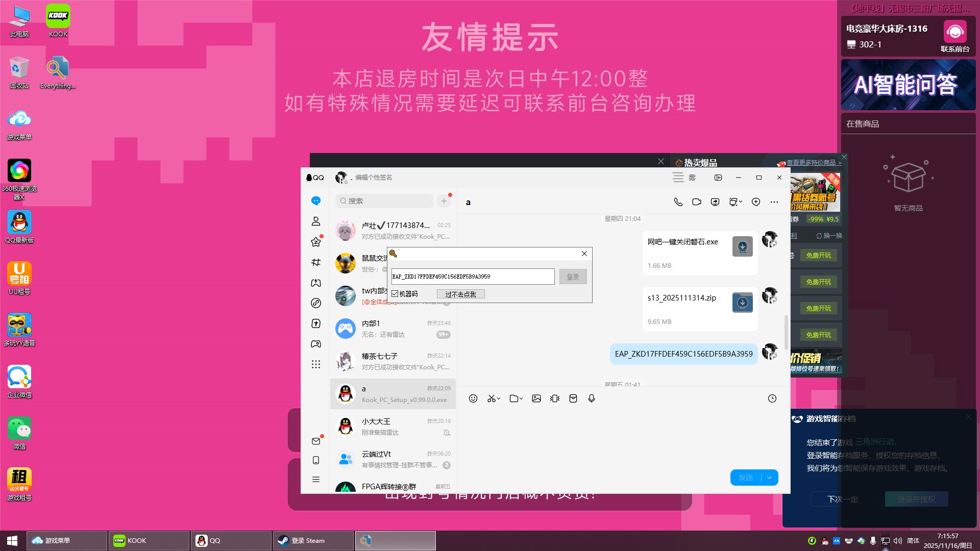Expand the screenshot scissors dropdown arrow
Screen dimensions: 980x551
pyautogui.click(x=499, y=399)
